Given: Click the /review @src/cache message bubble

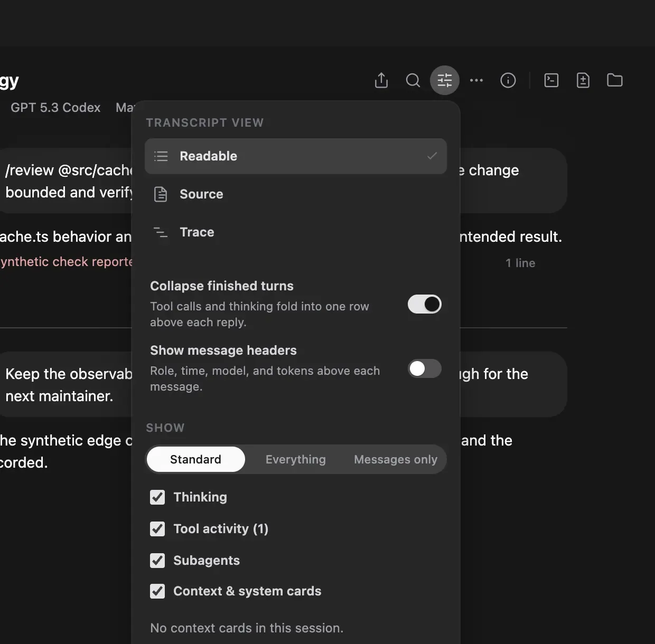Looking at the screenshot, I should (66, 181).
